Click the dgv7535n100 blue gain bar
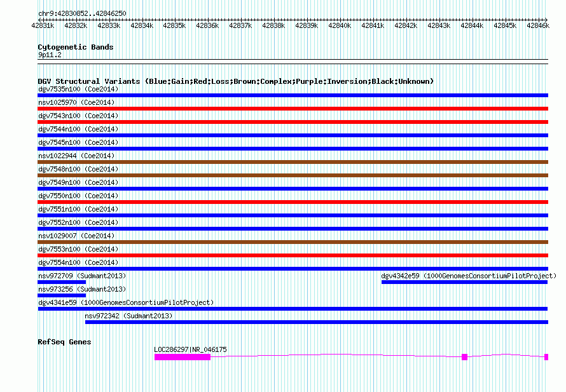 pos(293,95)
